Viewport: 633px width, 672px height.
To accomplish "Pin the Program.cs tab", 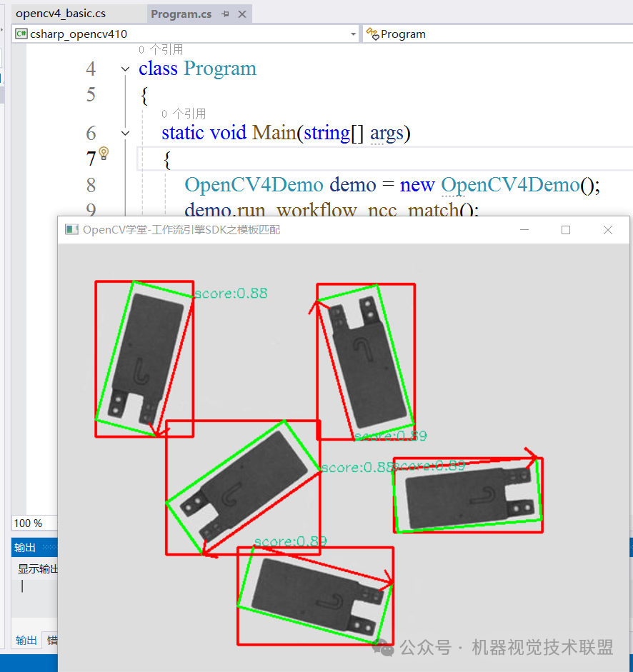I will tap(226, 14).
